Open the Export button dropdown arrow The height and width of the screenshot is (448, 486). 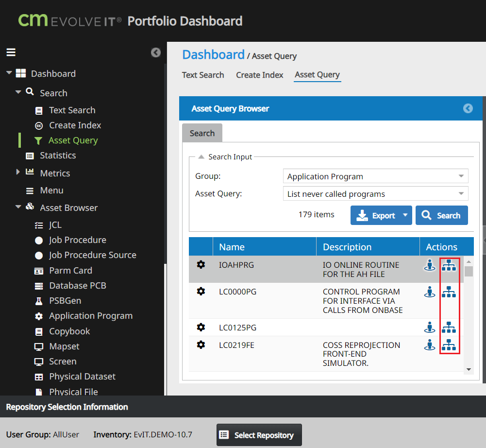405,215
